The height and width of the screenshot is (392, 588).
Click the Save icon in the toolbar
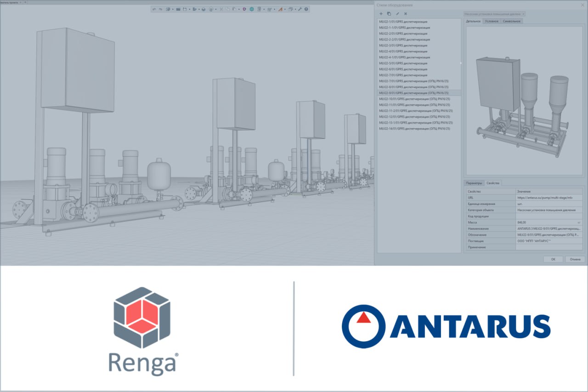pos(185,9)
